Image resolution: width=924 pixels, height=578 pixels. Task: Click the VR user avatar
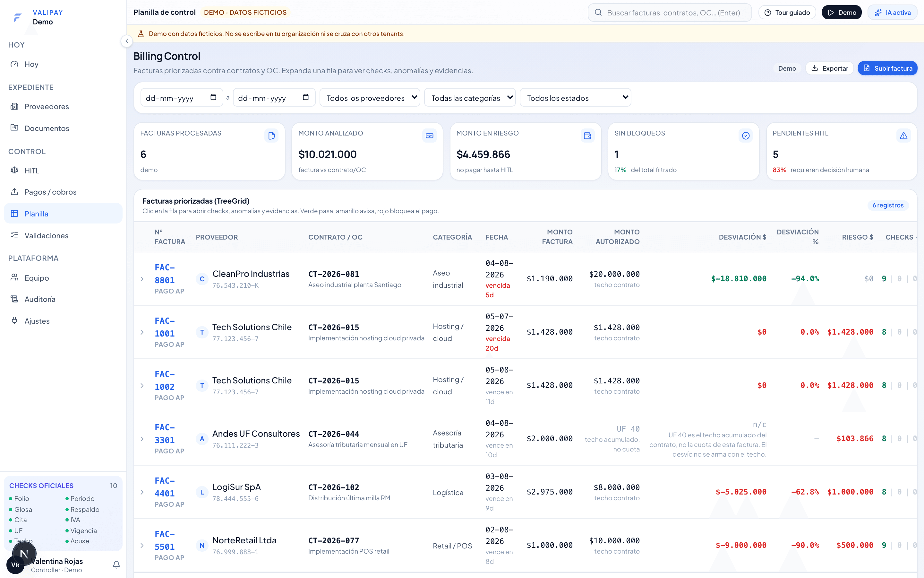[15, 565]
